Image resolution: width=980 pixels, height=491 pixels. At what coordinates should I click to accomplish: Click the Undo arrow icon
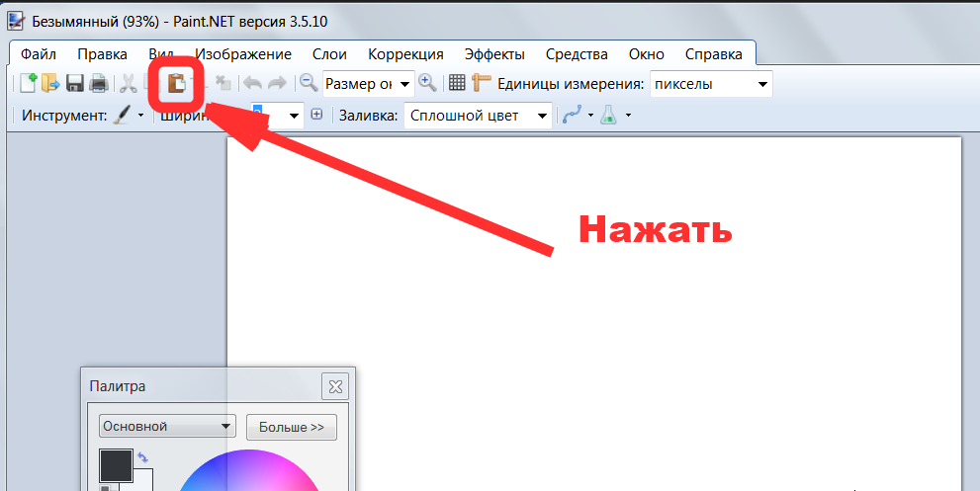click(252, 83)
